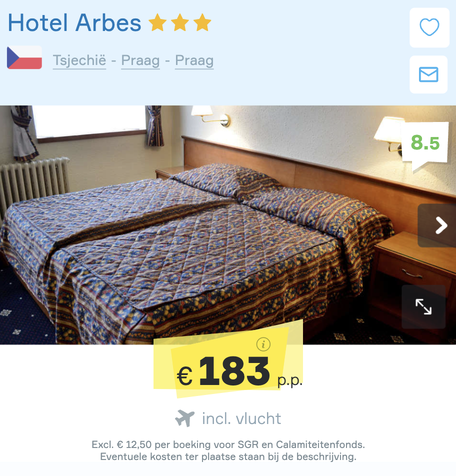Click the Eventuele kosten ter plaatse line
The width and height of the screenshot is (456, 476).
click(x=228, y=456)
